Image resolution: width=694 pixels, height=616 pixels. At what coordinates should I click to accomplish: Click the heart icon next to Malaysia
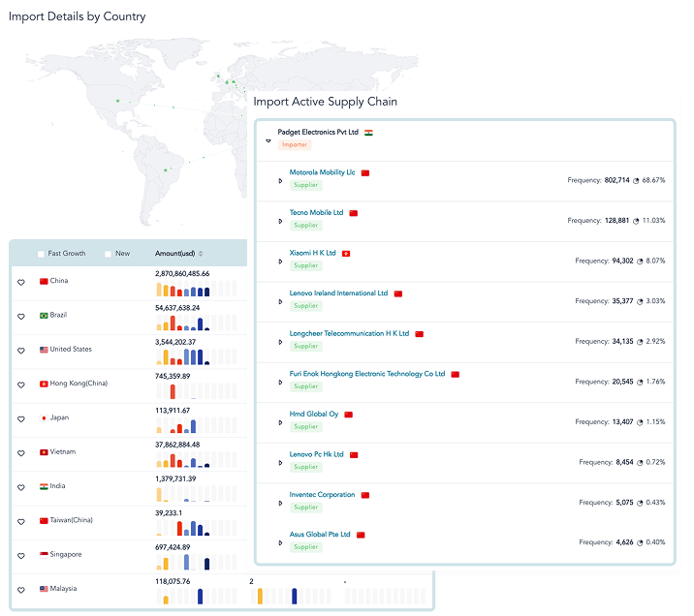click(x=20, y=590)
